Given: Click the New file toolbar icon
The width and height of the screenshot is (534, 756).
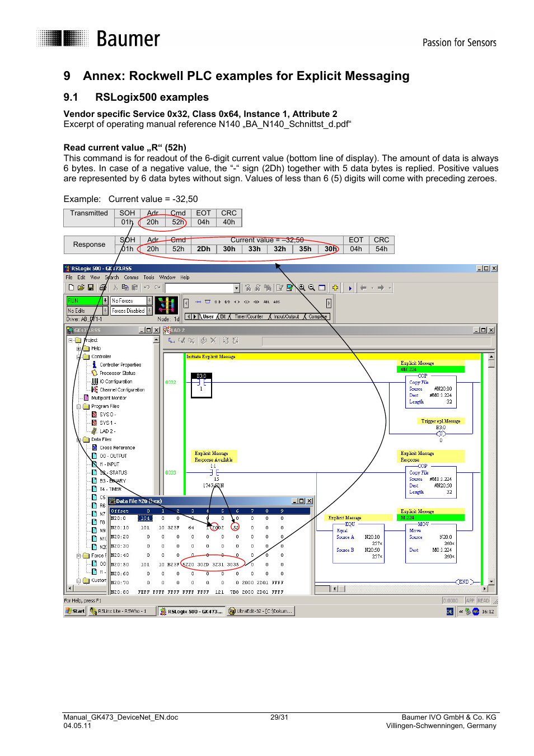Looking at the screenshot, I should [71, 288].
